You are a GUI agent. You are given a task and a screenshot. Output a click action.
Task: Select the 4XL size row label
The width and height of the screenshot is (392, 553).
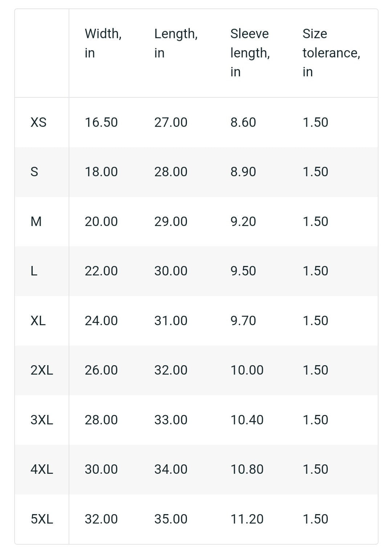pos(42,469)
